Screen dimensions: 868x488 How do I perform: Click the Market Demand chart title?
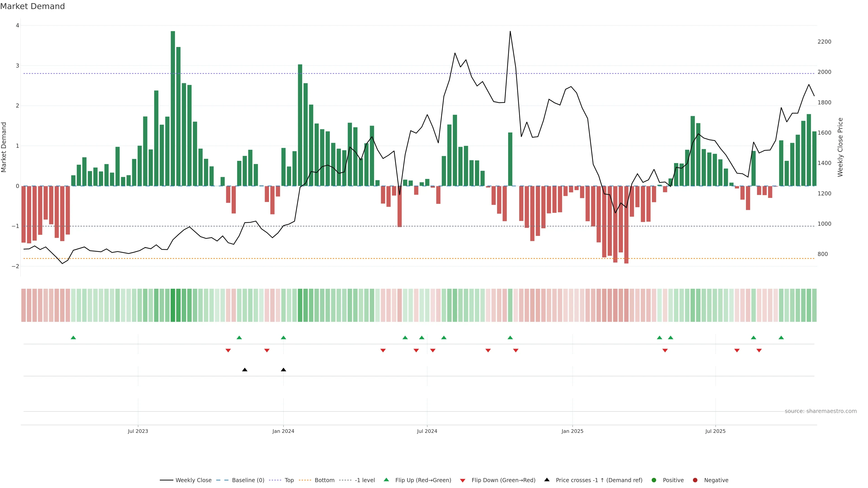tap(33, 6)
